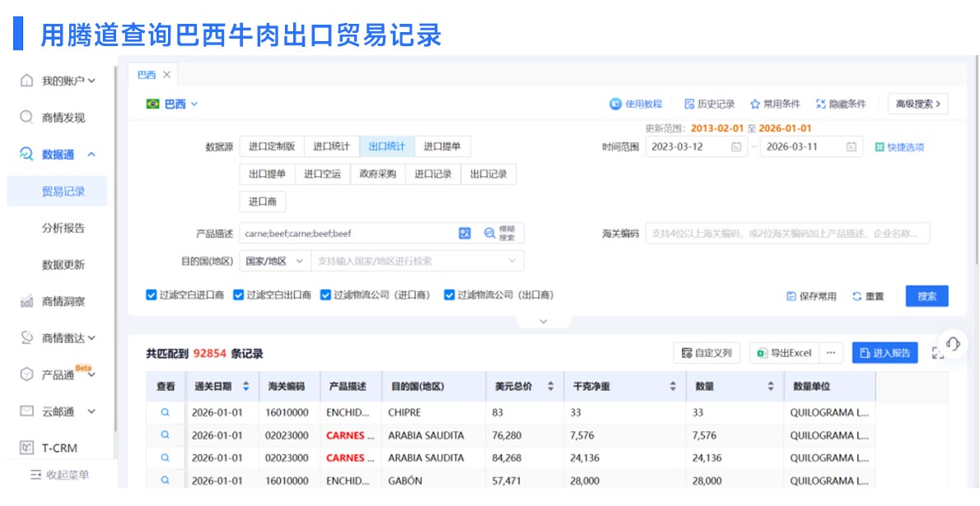Click the blue 搜索 search button
Screen dimensions: 980x506
925,296
